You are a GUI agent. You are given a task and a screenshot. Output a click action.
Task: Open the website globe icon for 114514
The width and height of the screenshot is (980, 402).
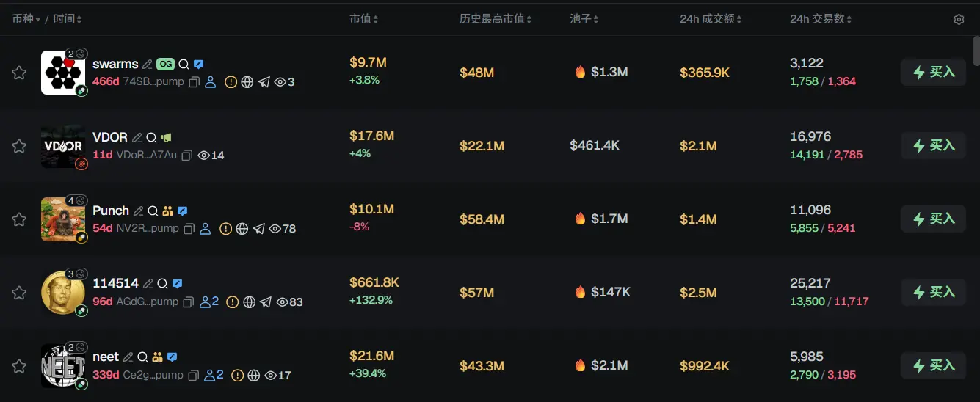[249, 302]
